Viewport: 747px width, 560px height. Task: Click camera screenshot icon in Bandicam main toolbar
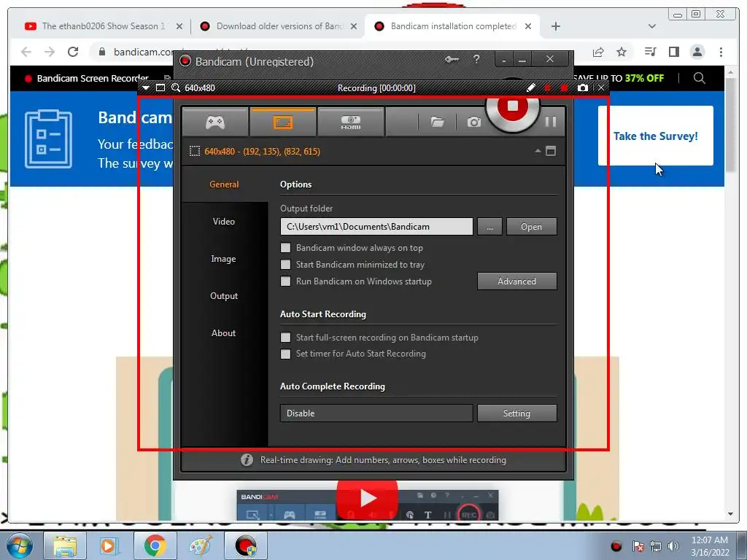473,122
